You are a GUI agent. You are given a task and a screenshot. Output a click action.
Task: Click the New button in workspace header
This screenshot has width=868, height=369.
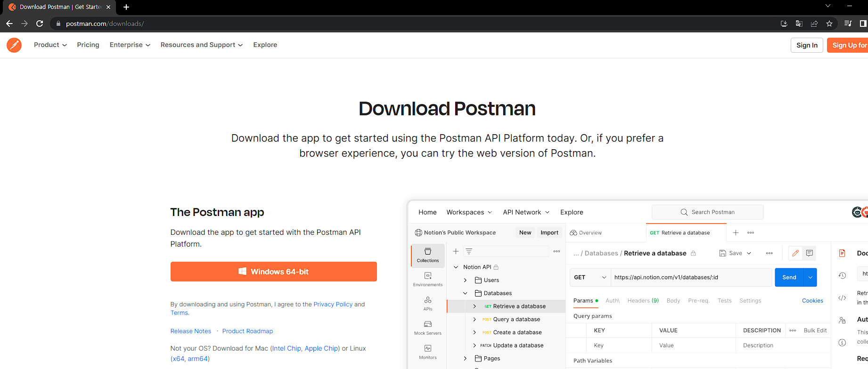pyautogui.click(x=525, y=233)
